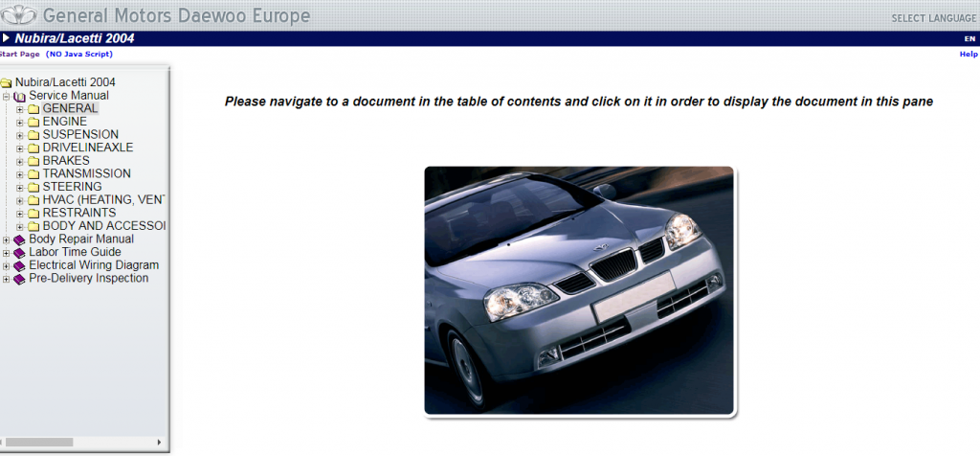Click the tree scrollbar right arrow
Image resolution: width=980 pixels, height=456 pixels.
tap(160, 443)
